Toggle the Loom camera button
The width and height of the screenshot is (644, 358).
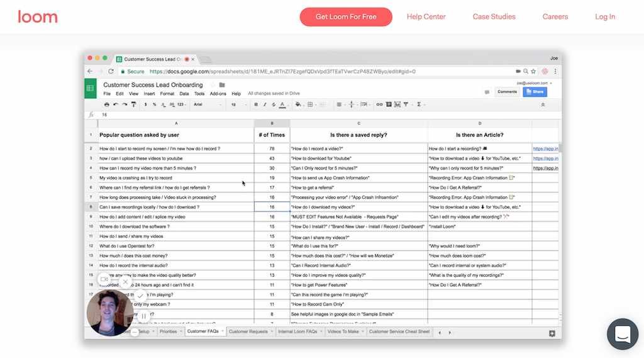point(104,279)
